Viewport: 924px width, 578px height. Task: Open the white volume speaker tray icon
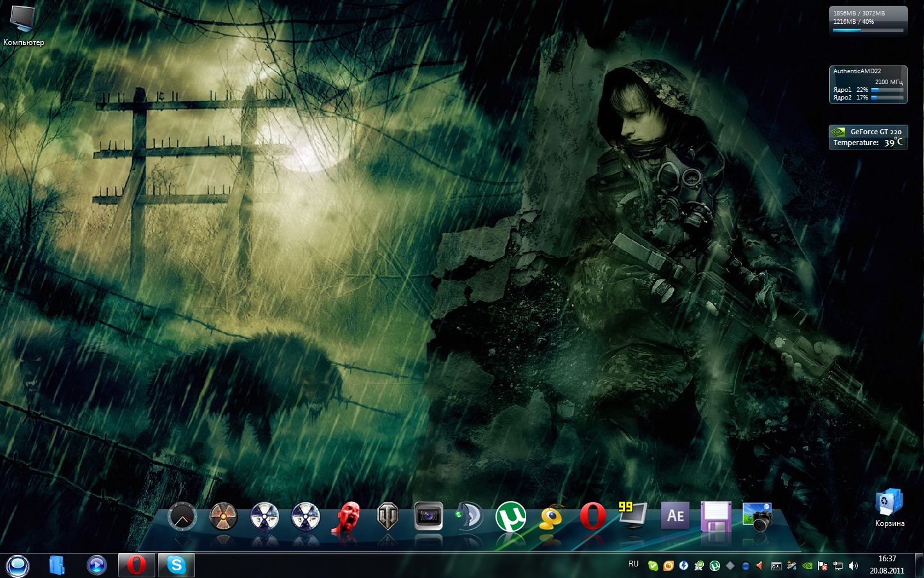tap(853, 566)
